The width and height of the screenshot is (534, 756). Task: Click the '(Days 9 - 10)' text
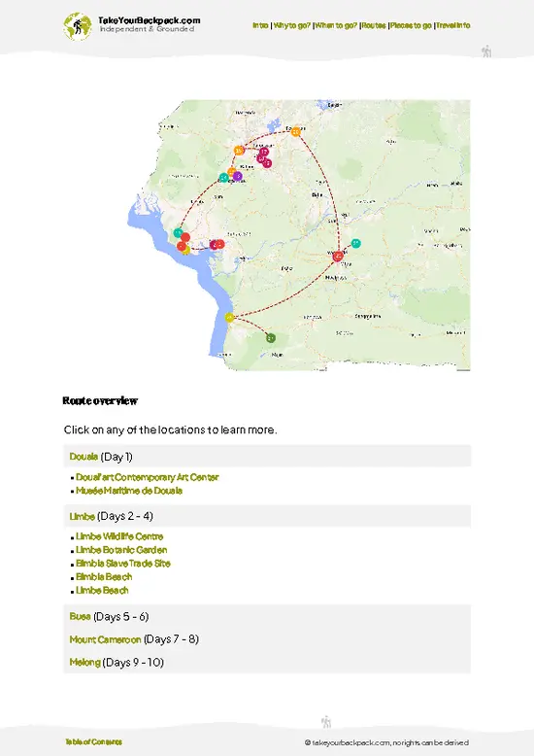133,663
